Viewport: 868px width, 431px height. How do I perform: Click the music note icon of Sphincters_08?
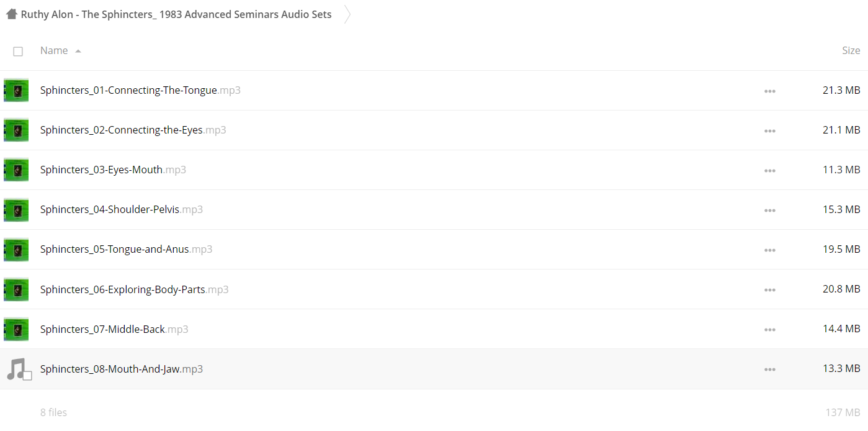16,368
